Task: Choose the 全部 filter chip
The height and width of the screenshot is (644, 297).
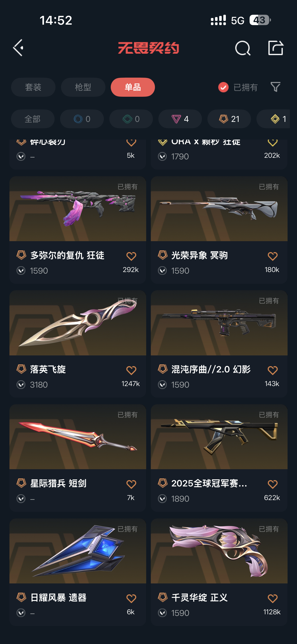Action: (x=33, y=119)
